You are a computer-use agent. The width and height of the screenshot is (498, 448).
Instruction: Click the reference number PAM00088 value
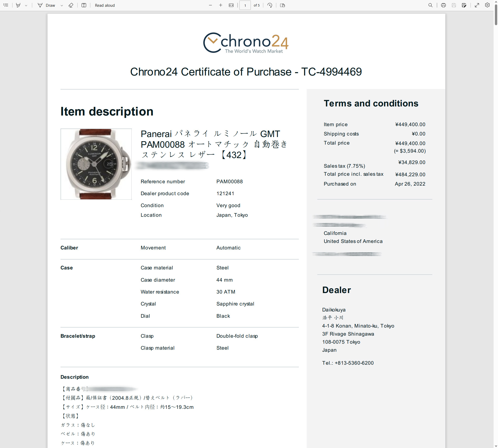click(230, 181)
